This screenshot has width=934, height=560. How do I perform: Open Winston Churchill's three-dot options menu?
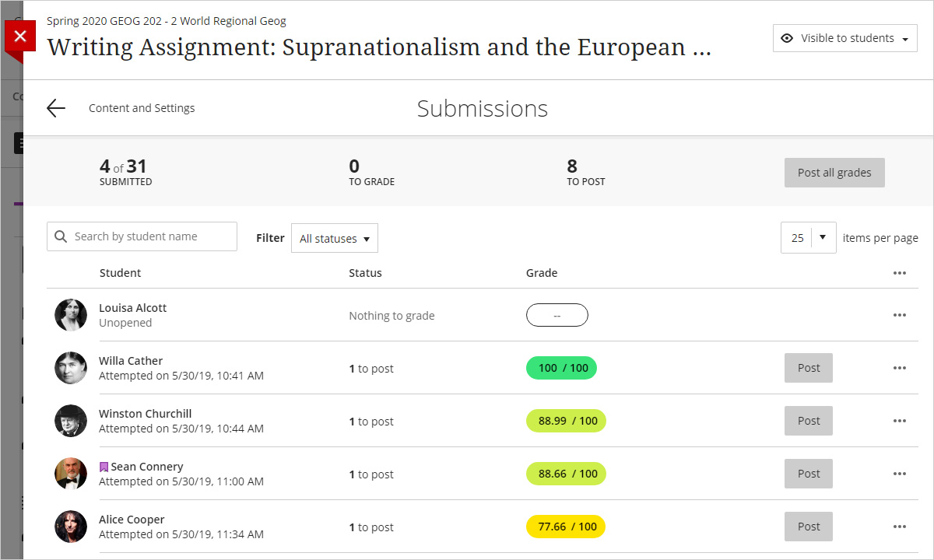tap(900, 421)
